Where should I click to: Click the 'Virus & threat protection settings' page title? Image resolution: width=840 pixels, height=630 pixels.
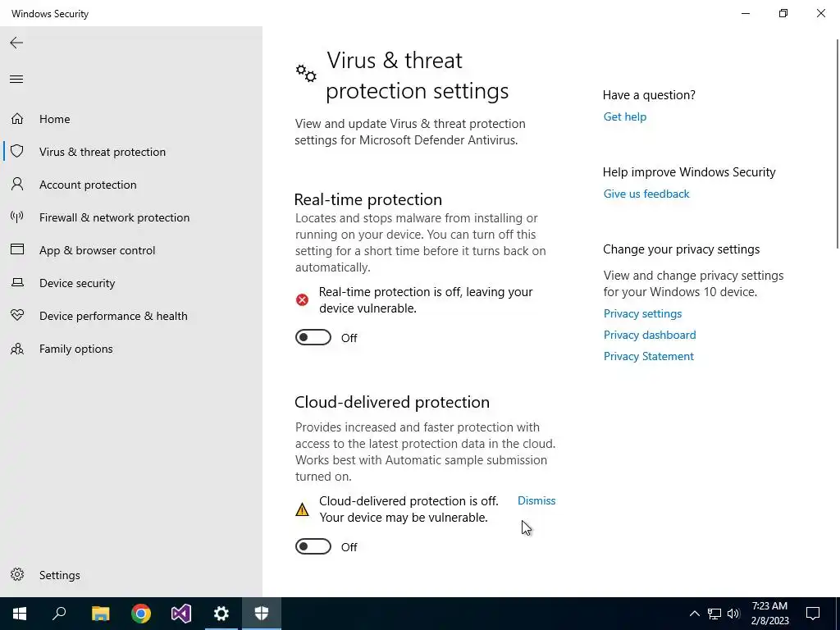418,75
